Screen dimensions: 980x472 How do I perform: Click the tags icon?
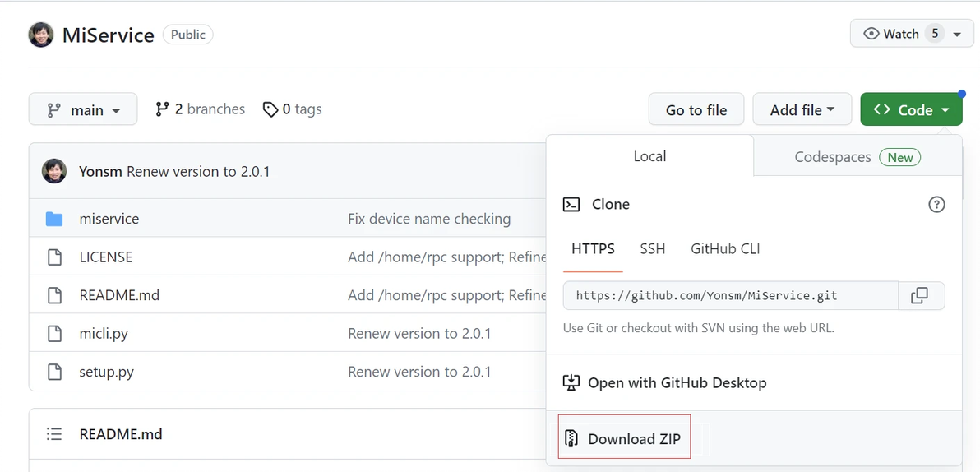(x=270, y=109)
